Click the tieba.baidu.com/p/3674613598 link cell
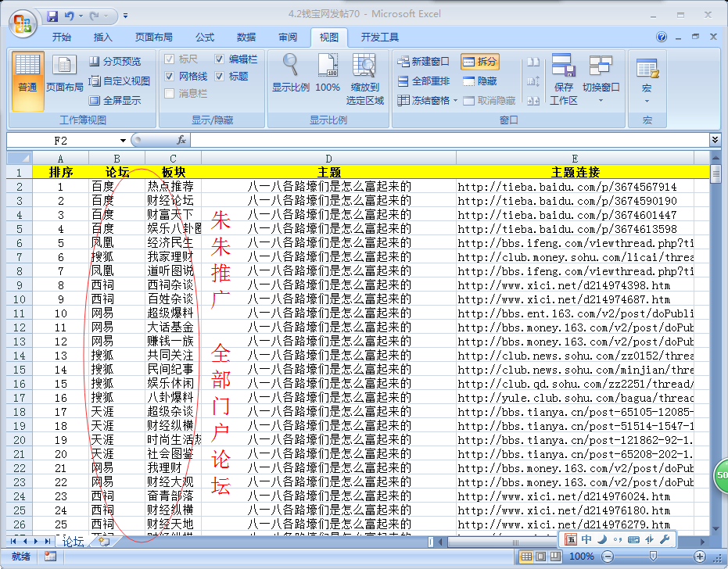728x569 pixels. (575, 229)
